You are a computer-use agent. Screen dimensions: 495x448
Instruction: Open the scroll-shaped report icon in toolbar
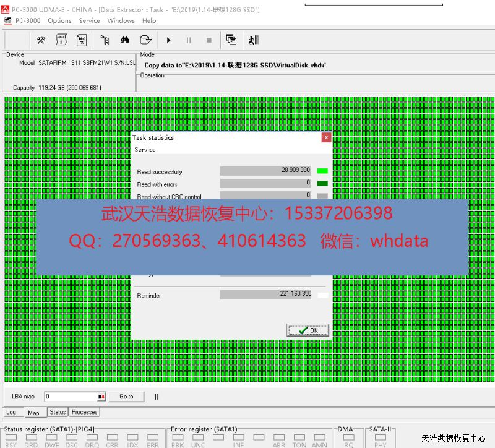click(x=61, y=40)
